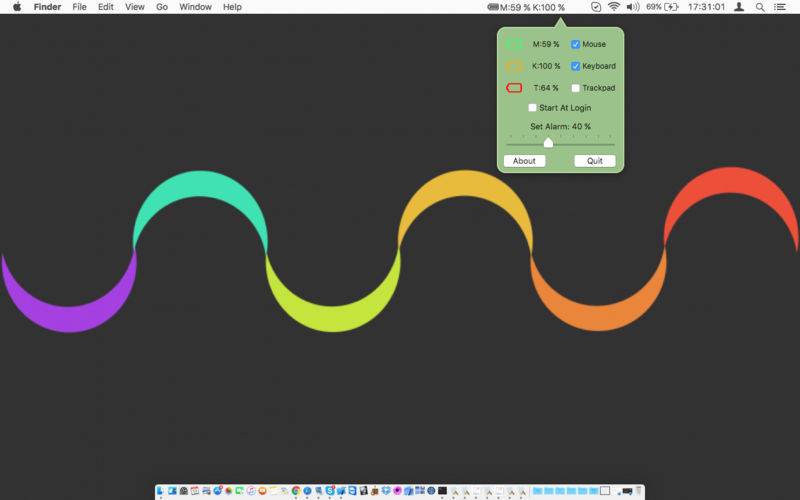The image size is (800, 500).
Task: Open Calendar from the Dock
Action: (x=194, y=491)
